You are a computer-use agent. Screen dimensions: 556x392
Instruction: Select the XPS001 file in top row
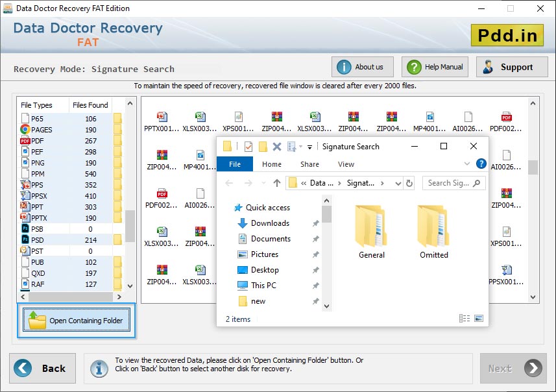239,117
